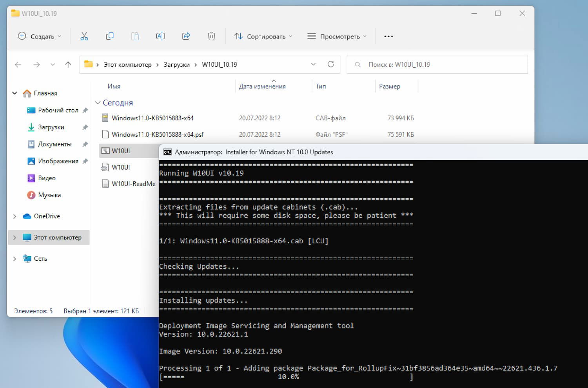
Task: Expand the Этот компьютер tree node
Action: click(15, 238)
